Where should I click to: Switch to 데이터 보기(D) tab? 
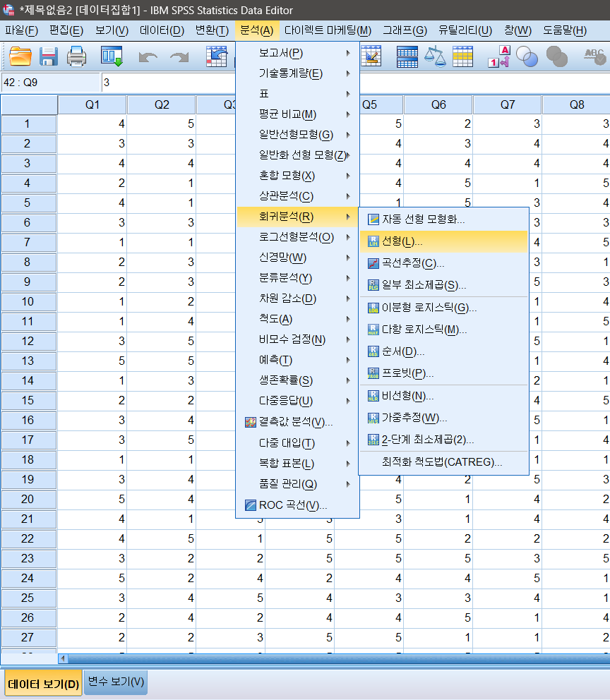[x=43, y=684]
